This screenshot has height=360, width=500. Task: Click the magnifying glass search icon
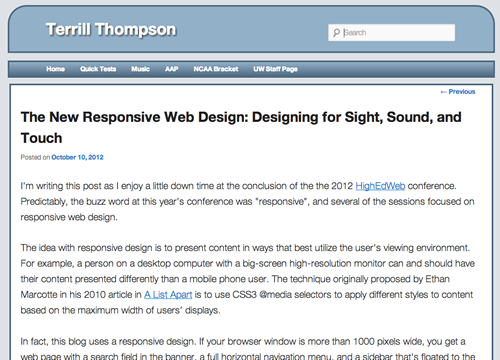click(336, 33)
